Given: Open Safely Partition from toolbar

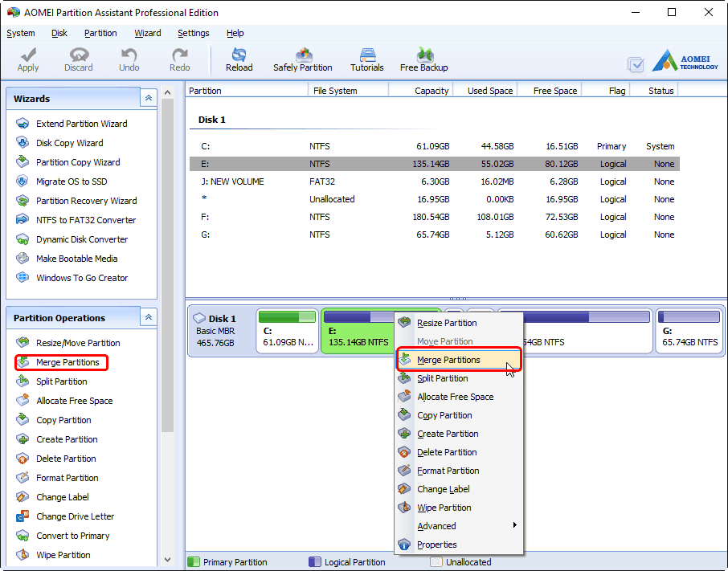Looking at the screenshot, I should (303, 59).
